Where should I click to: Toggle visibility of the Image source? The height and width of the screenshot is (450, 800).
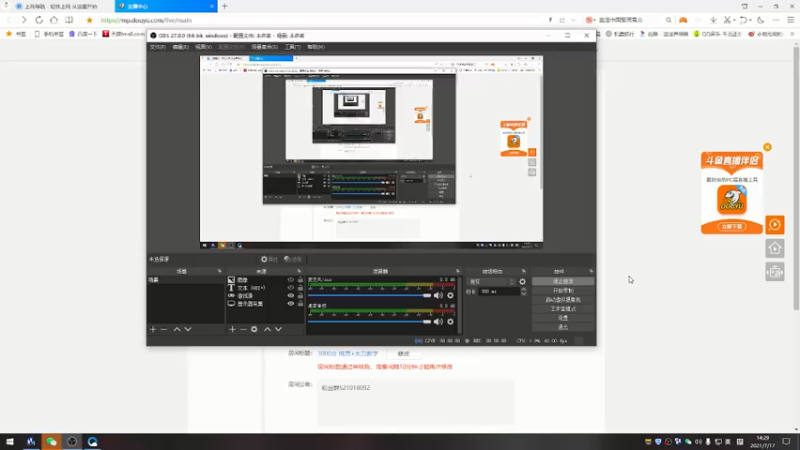click(x=291, y=280)
